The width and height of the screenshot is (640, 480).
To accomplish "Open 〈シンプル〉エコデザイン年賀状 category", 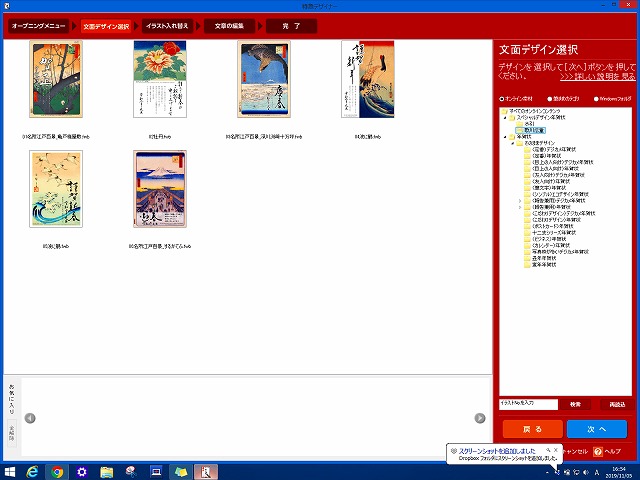I will 560,194.
